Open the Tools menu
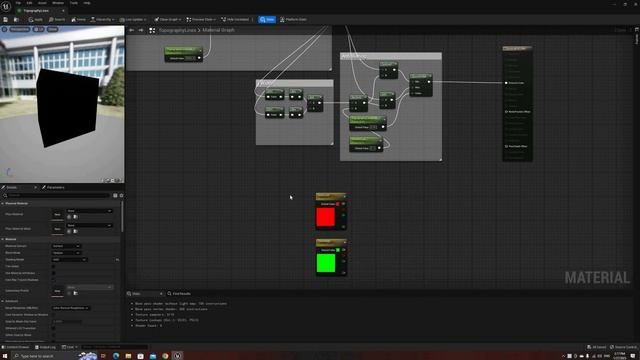The image size is (640, 360). click(73, 3)
